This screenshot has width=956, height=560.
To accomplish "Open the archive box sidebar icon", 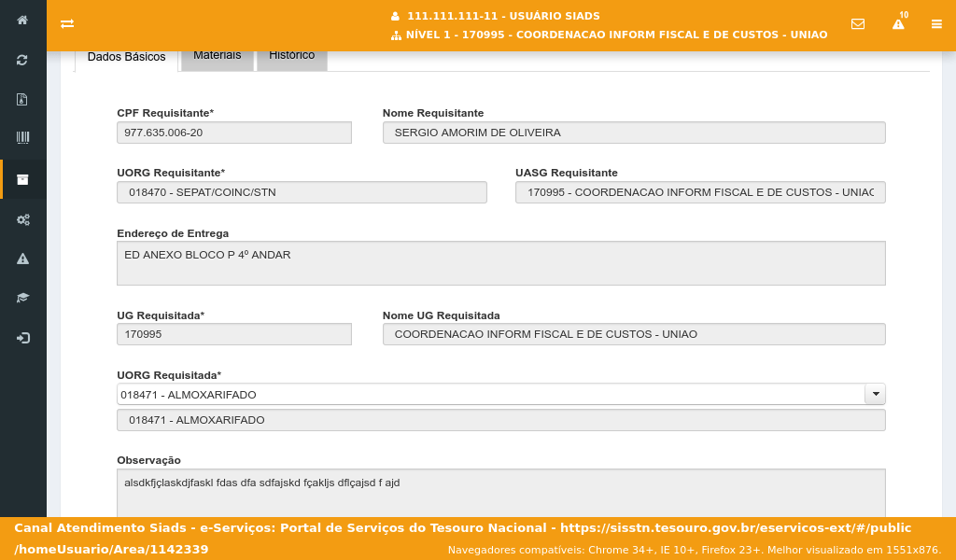I will 22,179.
